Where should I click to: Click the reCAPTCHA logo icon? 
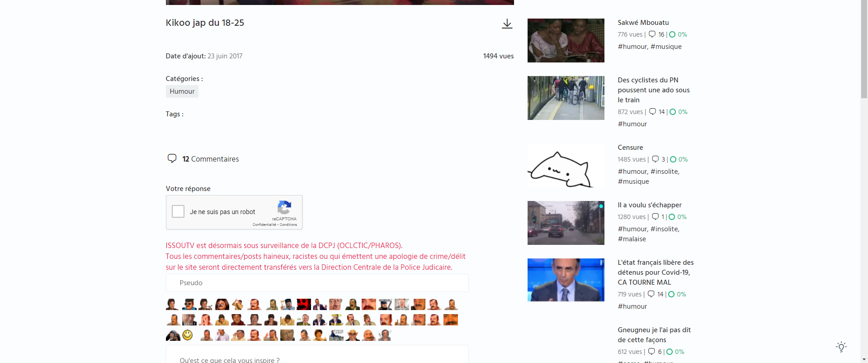click(x=284, y=208)
